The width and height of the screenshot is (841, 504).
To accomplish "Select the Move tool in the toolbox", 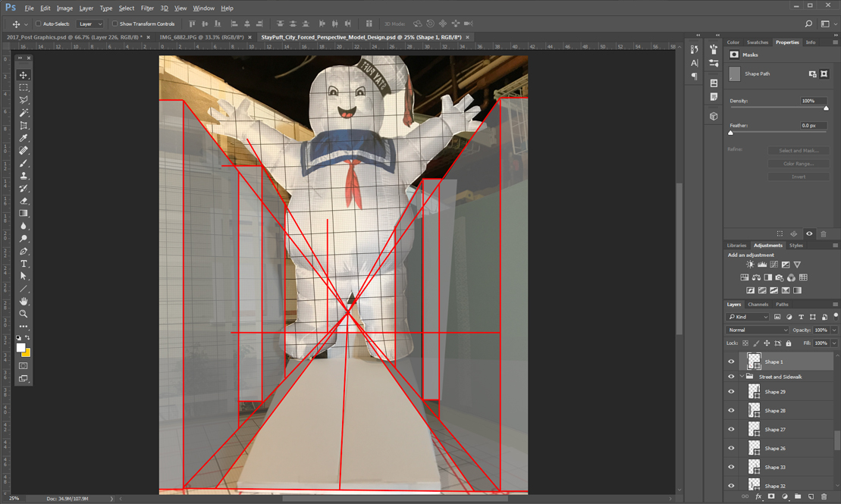I will 23,75.
